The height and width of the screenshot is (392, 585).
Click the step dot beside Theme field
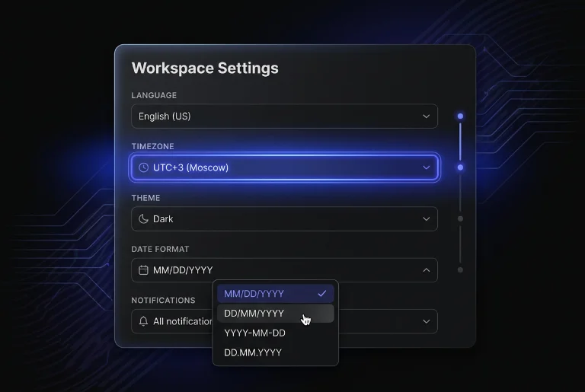point(460,219)
